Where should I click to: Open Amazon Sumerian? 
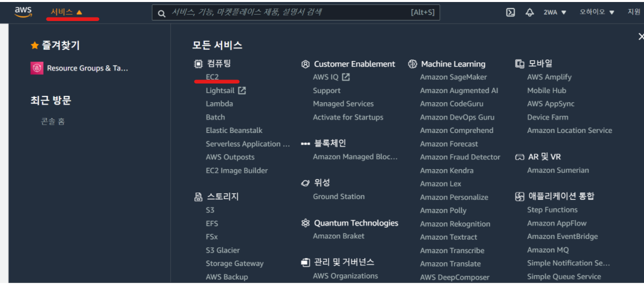[558, 170]
